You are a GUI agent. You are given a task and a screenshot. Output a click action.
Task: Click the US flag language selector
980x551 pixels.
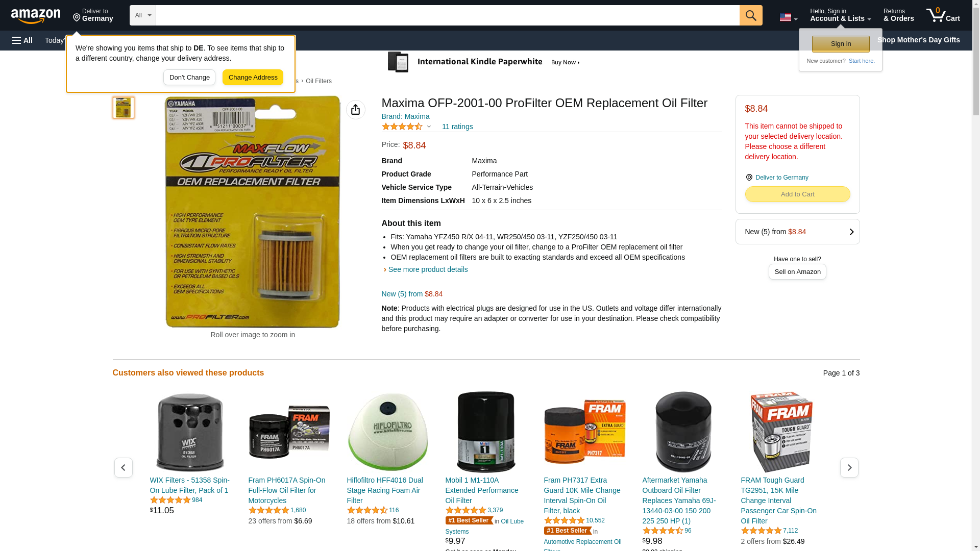click(x=788, y=17)
